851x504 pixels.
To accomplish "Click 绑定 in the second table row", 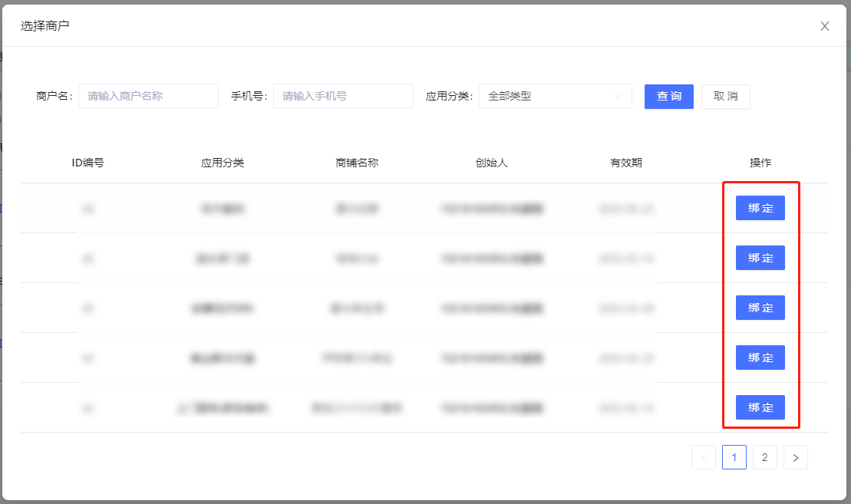I will click(760, 258).
